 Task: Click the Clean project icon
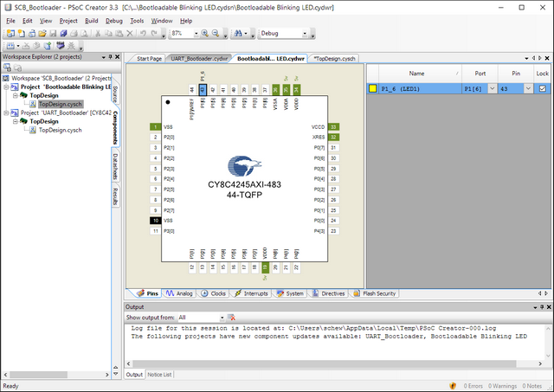point(36,46)
